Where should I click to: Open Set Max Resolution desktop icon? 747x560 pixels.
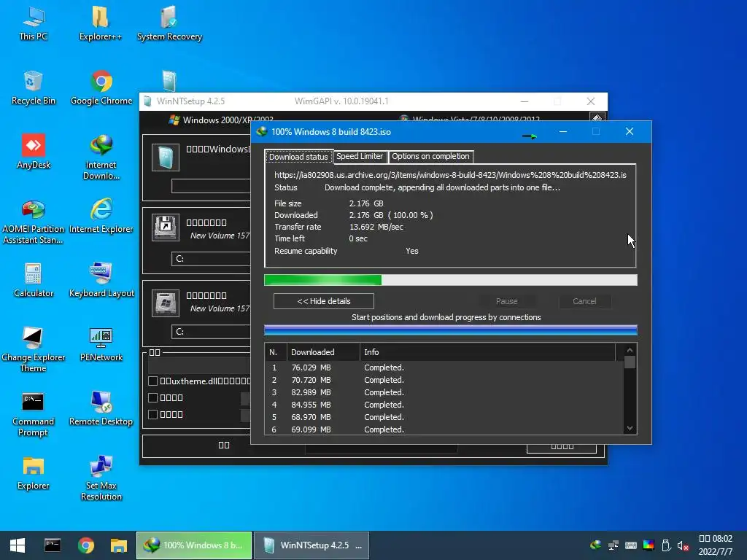click(x=101, y=478)
